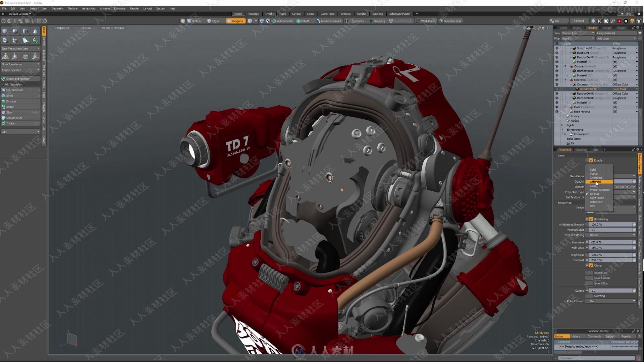Screen dimensions: 644x362
Task: Adjust the Opacity slider handle
Action: coord(634,182)
